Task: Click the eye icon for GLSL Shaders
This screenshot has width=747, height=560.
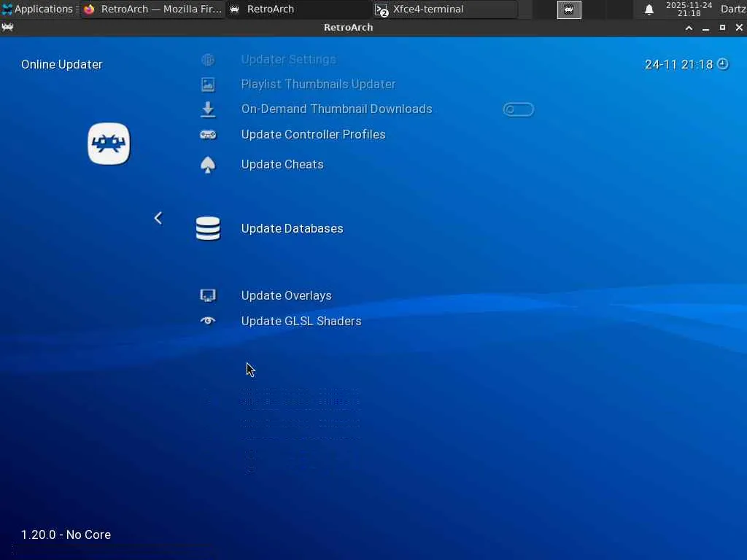Action: coord(208,321)
